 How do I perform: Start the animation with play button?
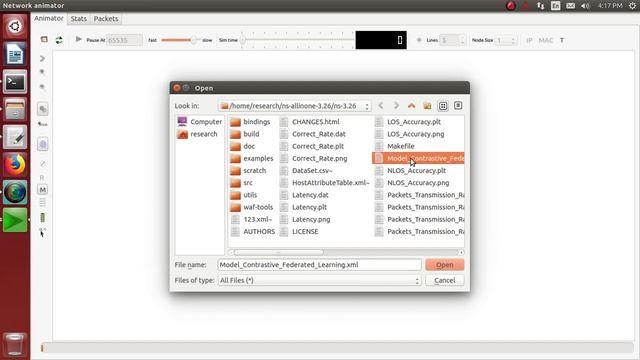click(78, 39)
